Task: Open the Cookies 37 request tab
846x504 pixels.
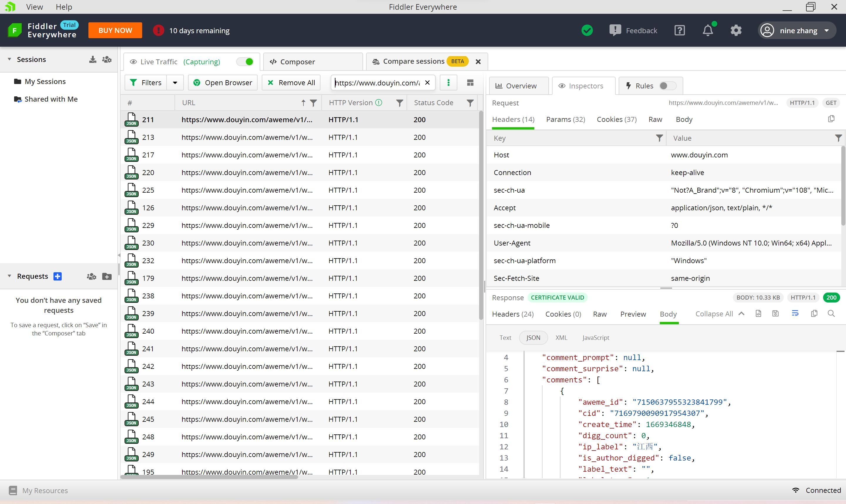Action: point(616,119)
